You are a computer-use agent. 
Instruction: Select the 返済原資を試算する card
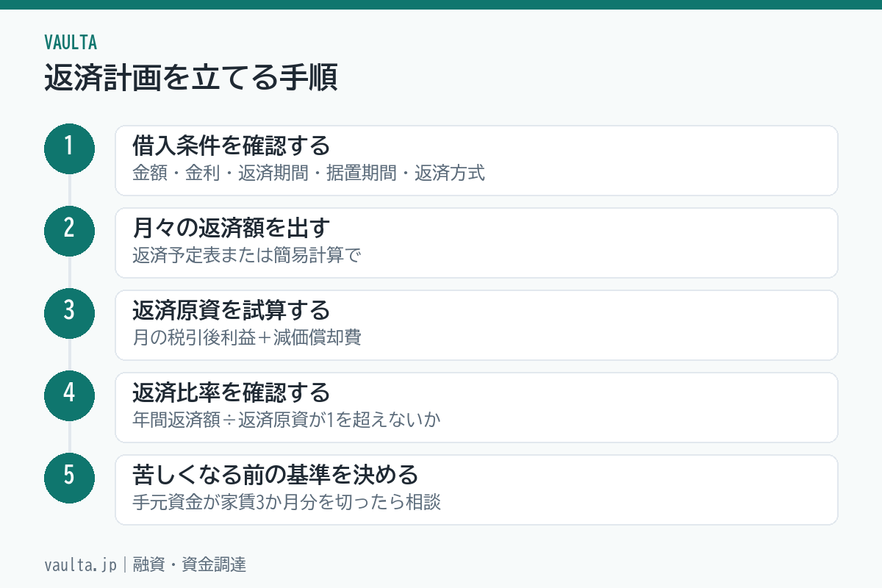coord(476,325)
